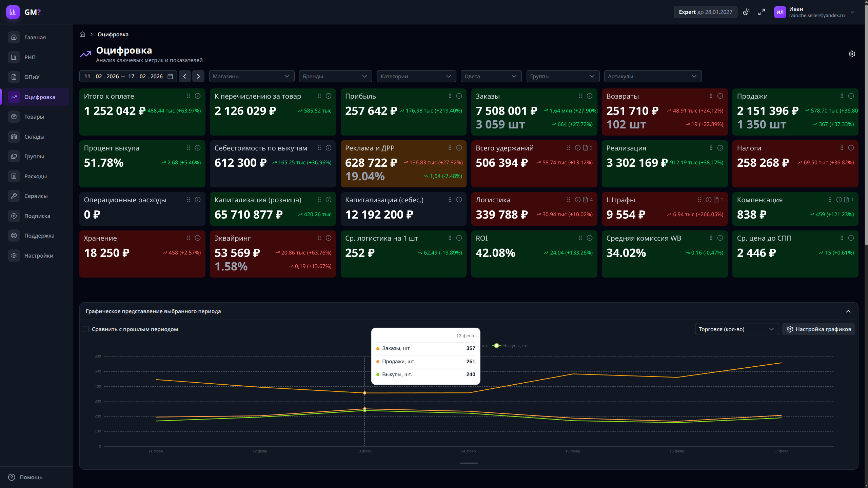Click the dark/light theme toggle icon
The height and width of the screenshot is (488, 868).
[x=746, y=12]
